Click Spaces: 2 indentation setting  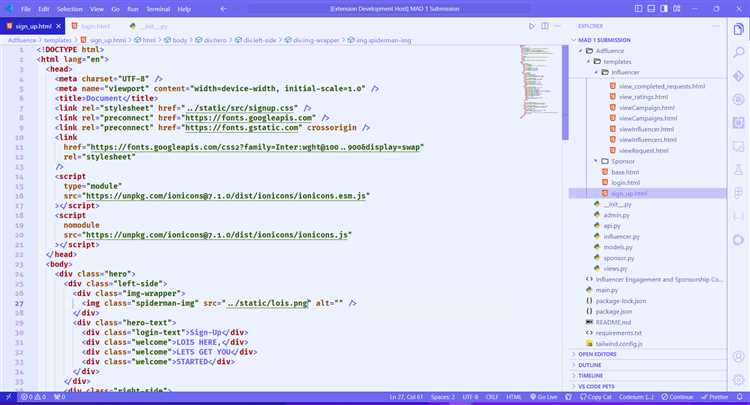coord(443,397)
